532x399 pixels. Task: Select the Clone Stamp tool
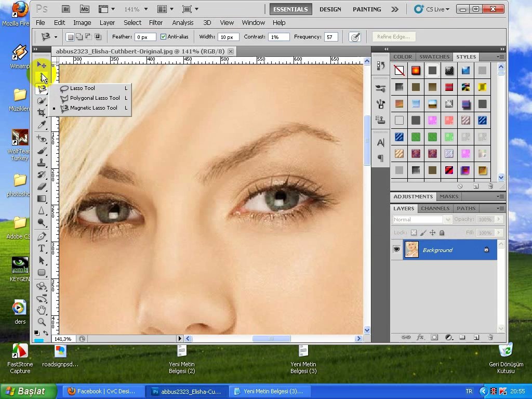pyautogui.click(x=42, y=163)
